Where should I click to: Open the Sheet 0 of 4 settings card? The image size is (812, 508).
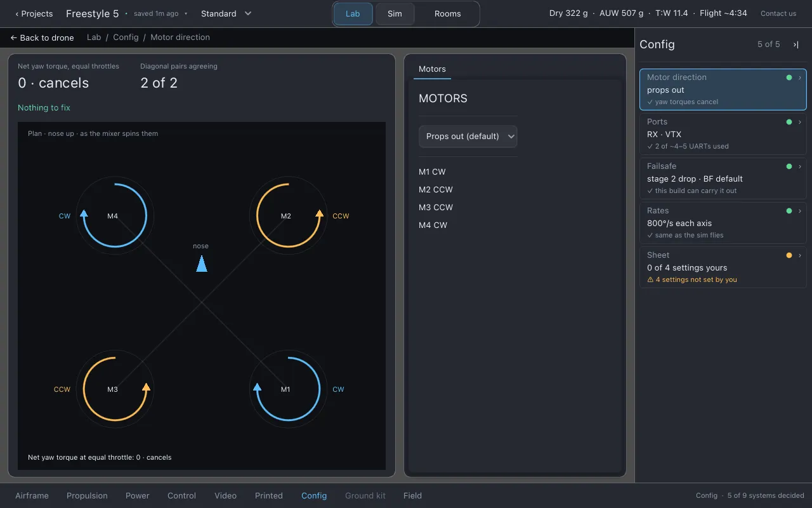[723, 267]
